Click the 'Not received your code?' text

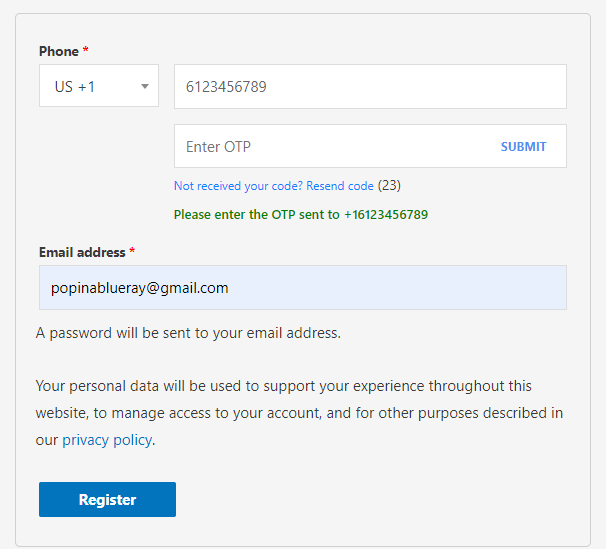coord(238,186)
